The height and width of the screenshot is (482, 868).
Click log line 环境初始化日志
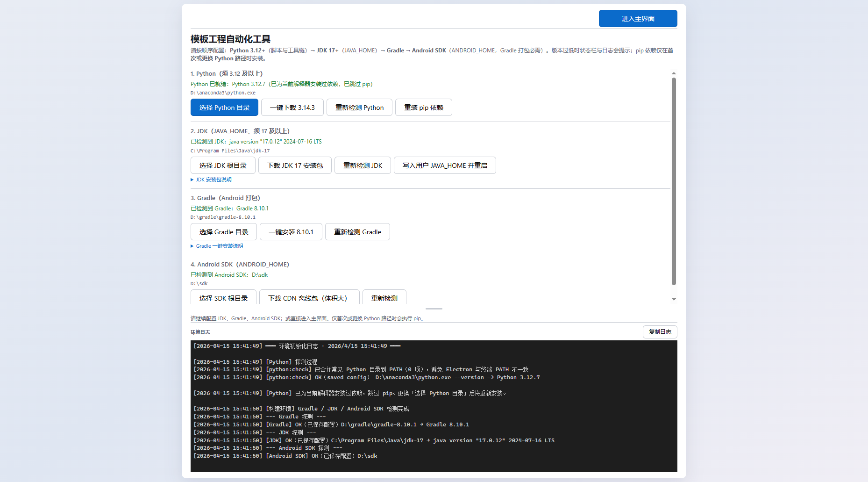(297, 346)
